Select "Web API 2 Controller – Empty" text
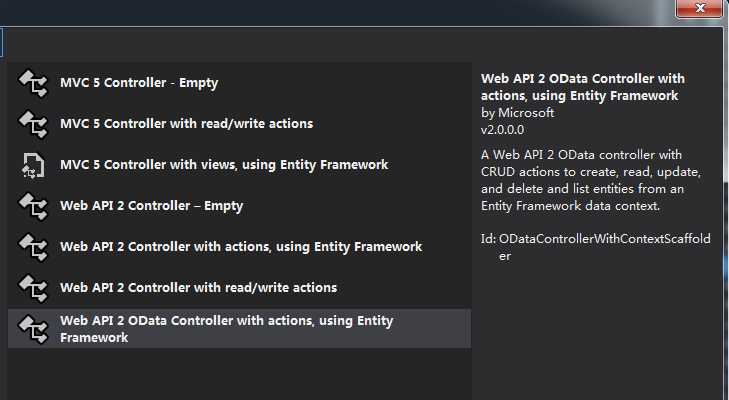This screenshot has width=729, height=400. [x=151, y=206]
